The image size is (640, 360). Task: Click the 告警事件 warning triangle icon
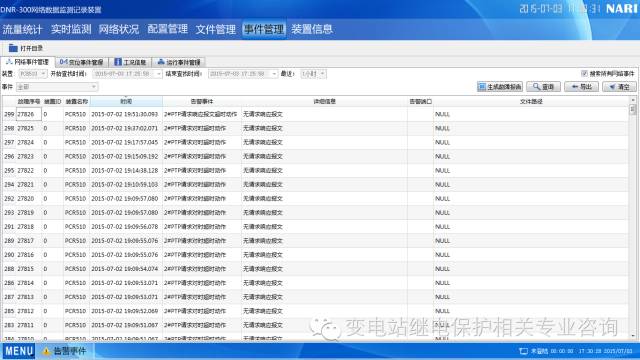coord(47,351)
